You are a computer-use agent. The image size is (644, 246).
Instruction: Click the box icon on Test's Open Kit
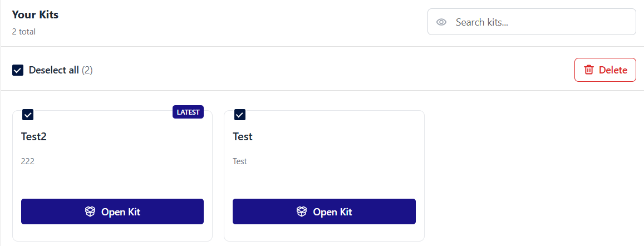click(x=302, y=211)
